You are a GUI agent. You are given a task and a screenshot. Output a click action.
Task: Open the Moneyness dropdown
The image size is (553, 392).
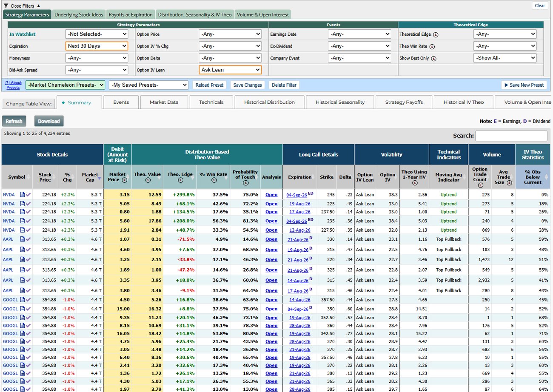97,58
